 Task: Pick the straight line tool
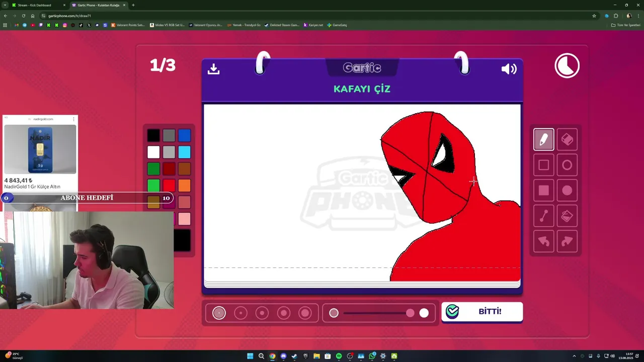tap(543, 216)
